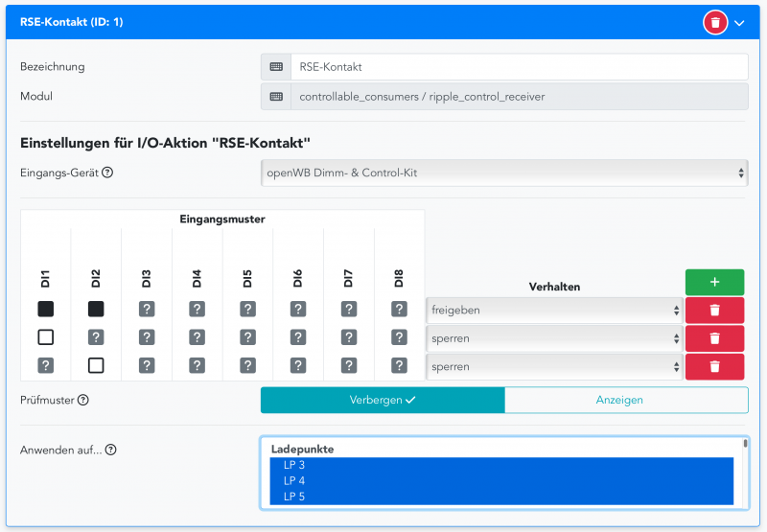Click help icon next to Prüfmuster
The width and height of the screenshot is (767, 532).
(x=83, y=400)
